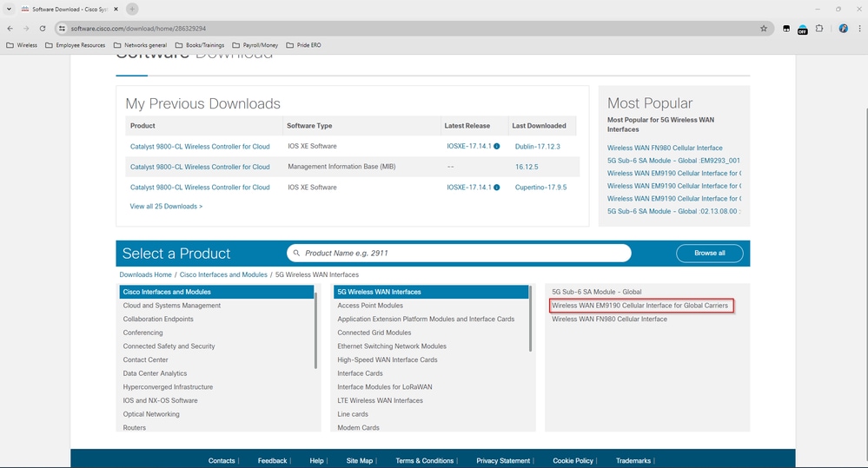868x468 pixels.
Task: Click the first column list scrollbar
Action: pos(316,330)
